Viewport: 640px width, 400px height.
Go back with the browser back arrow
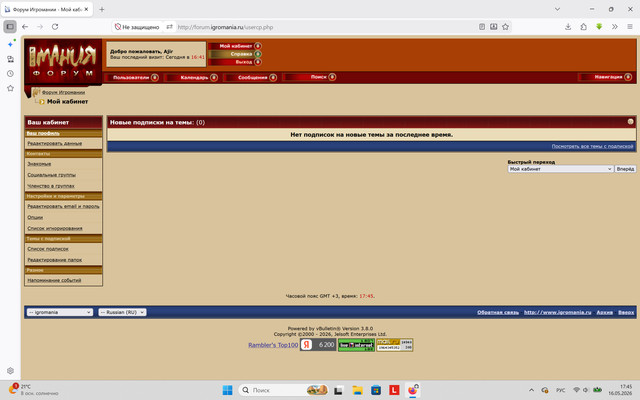point(25,27)
